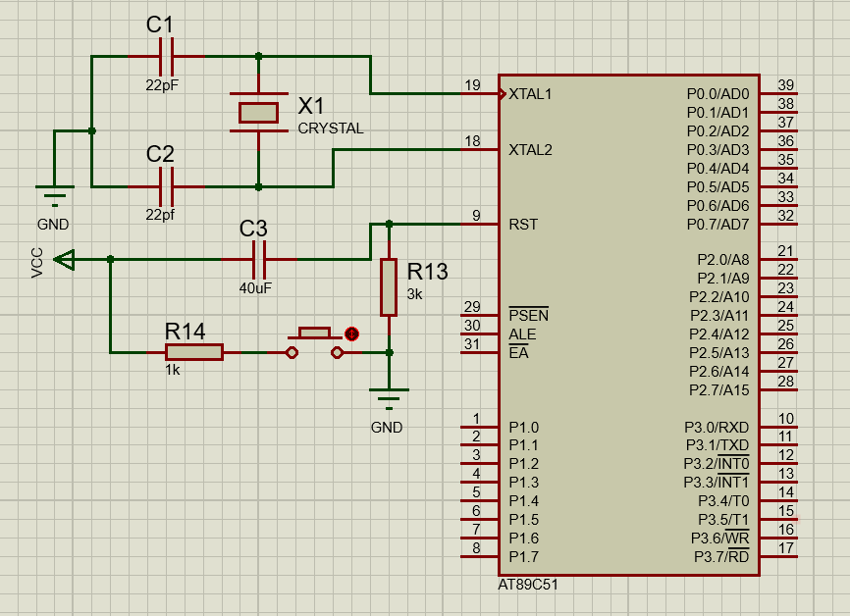850x616 pixels.
Task: Click the ground symbol near the crystal
Action: pyautogui.click(x=54, y=196)
